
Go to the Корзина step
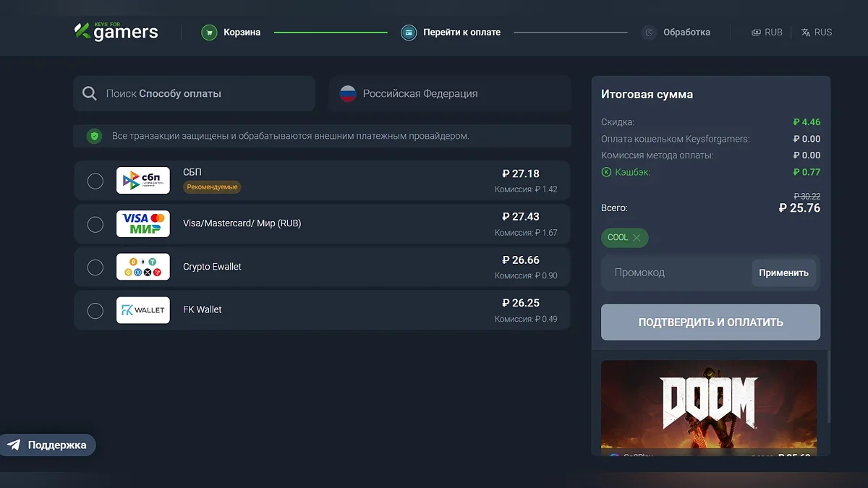[x=231, y=33]
